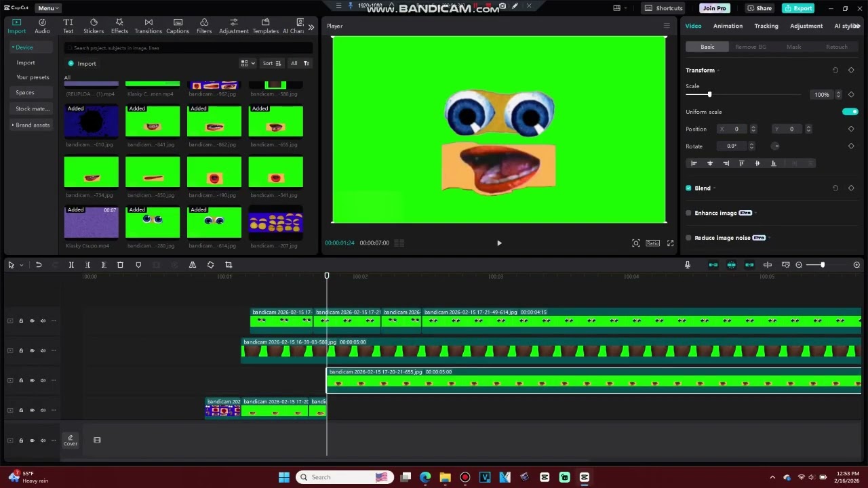Switch to the Audio tab
This screenshot has width=868, height=488.
42,26
